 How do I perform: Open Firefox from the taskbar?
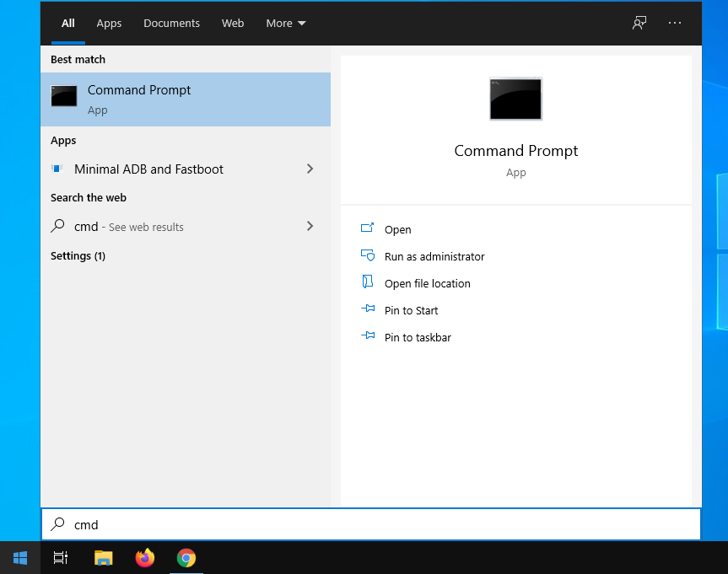point(145,558)
